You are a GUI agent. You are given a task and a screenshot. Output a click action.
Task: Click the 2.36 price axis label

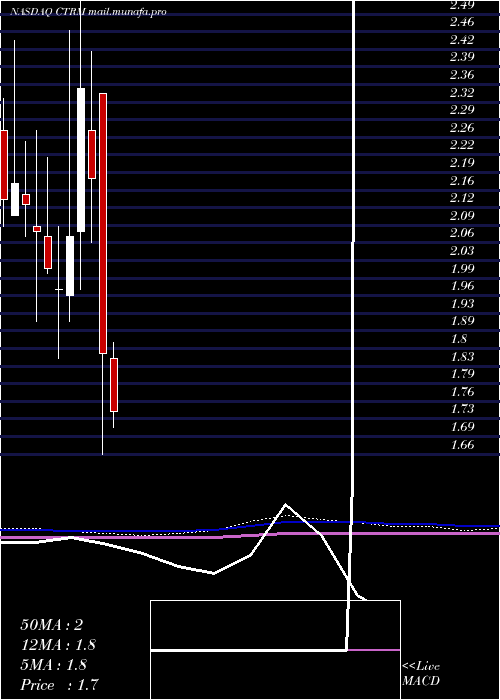462,75
